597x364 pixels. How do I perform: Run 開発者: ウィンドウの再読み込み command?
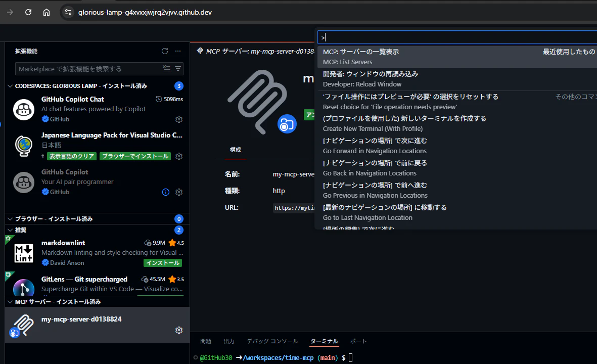[x=457, y=79]
